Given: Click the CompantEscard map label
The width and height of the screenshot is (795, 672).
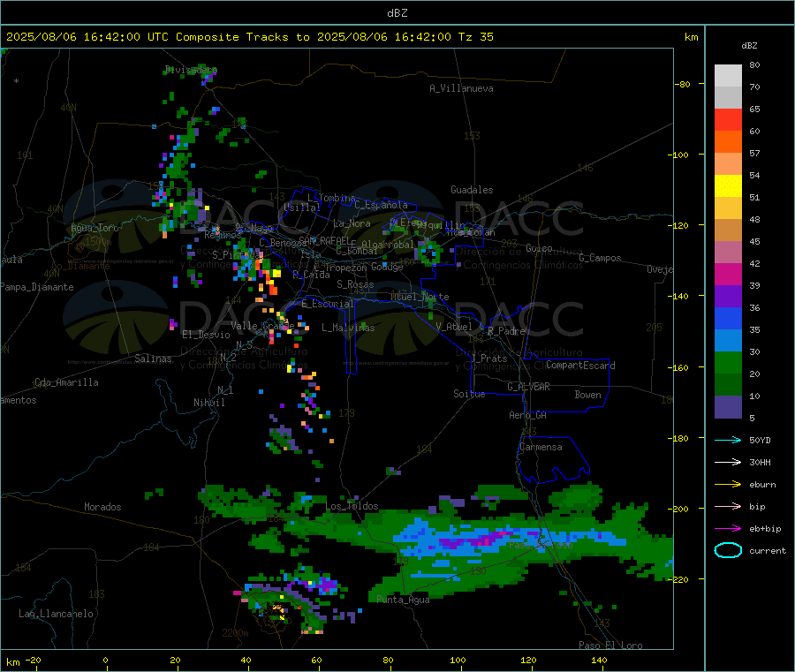Looking at the screenshot, I should pyautogui.click(x=580, y=366).
